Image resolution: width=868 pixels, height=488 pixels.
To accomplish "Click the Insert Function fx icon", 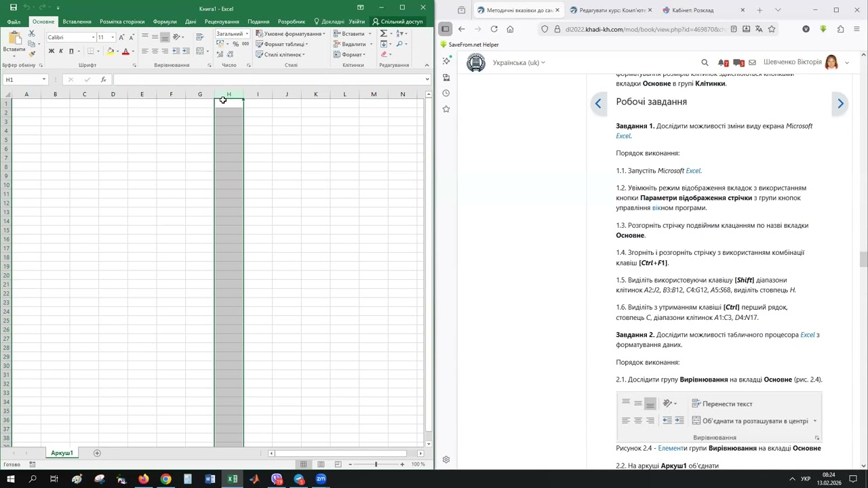I will tap(103, 79).
